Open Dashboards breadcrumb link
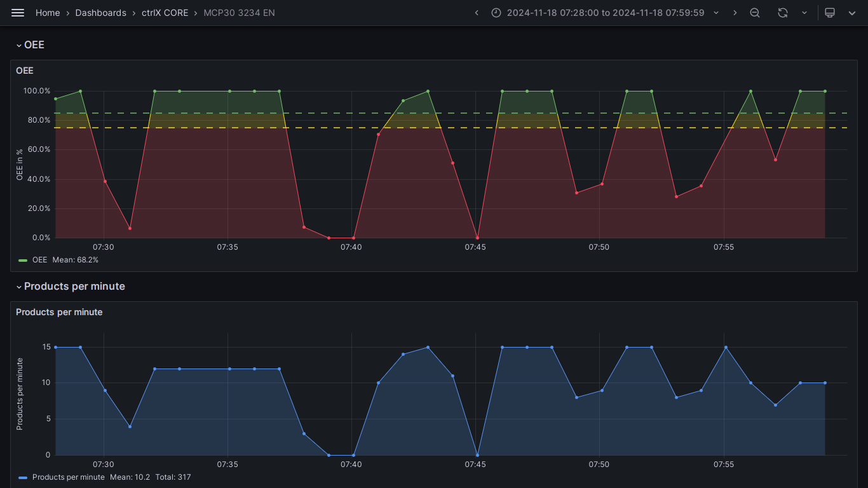 point(100,13)
